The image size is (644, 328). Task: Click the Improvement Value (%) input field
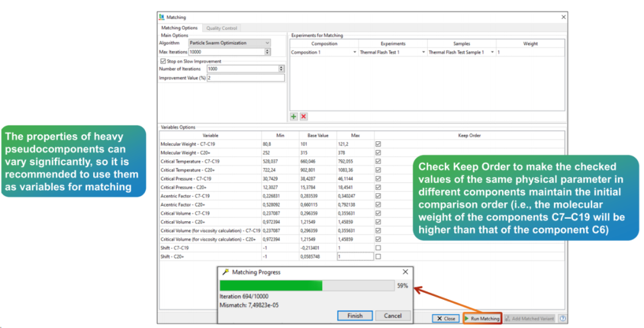pyautogui.click(x=245, y=78)
